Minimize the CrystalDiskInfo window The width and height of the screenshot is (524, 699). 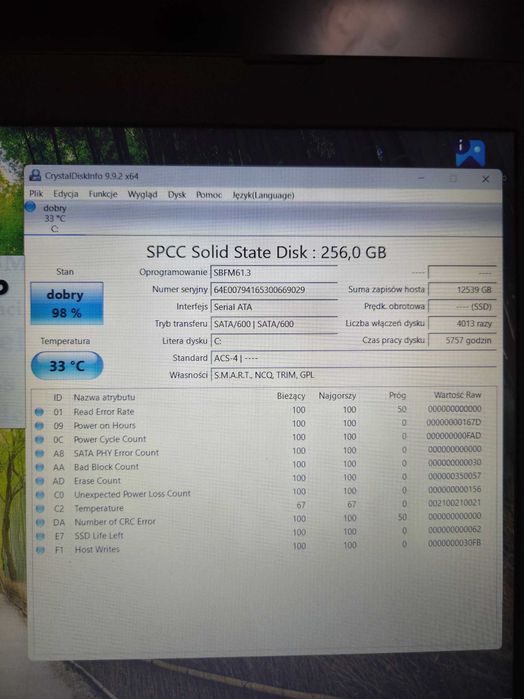pos(421,178)
